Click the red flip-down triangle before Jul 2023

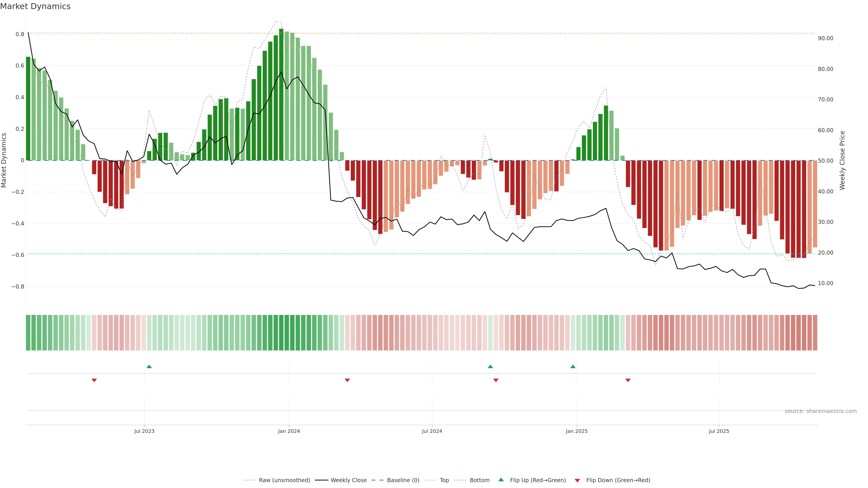94,380
